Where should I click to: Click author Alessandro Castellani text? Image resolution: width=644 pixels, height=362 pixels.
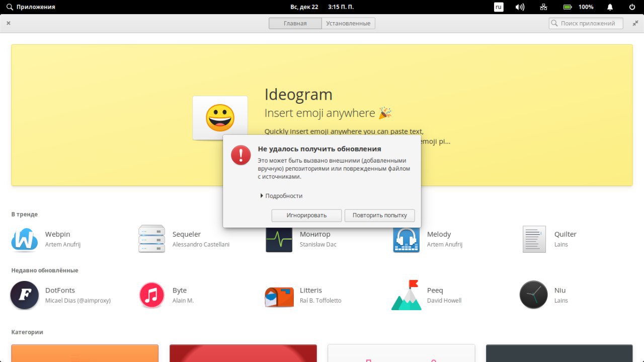point(201,245)
